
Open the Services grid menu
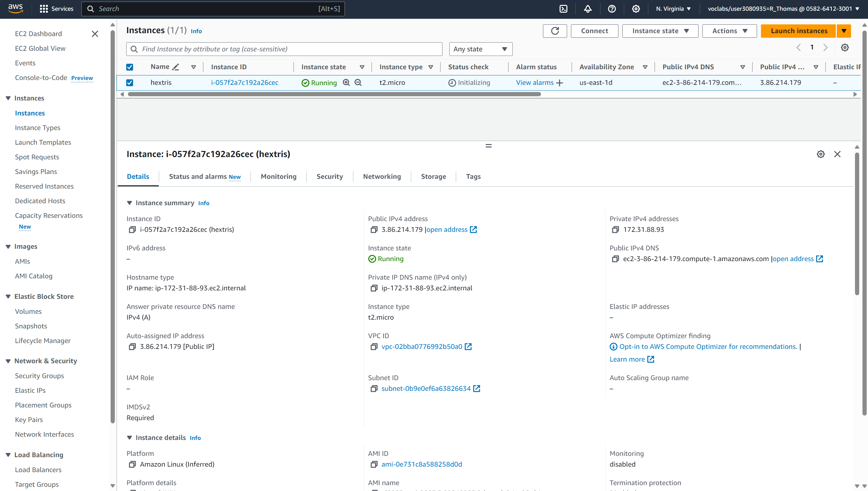point(56,9)
